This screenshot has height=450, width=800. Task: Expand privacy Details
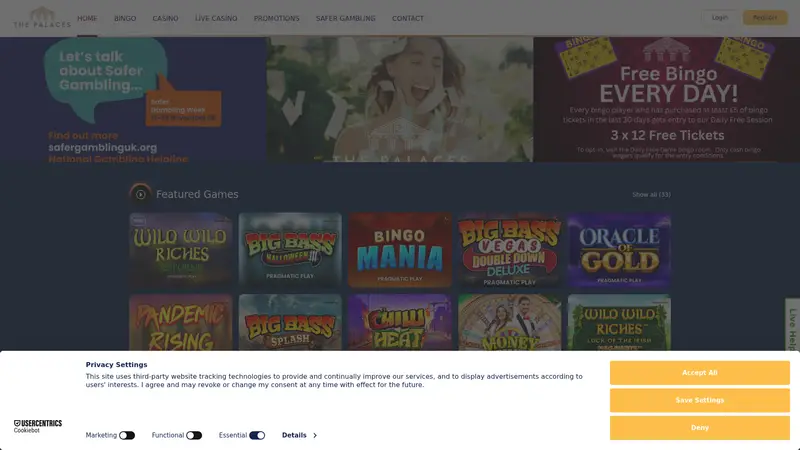299,435
